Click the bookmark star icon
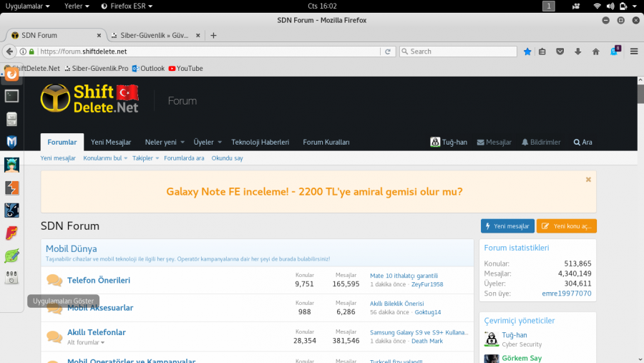 click(527, 52)
